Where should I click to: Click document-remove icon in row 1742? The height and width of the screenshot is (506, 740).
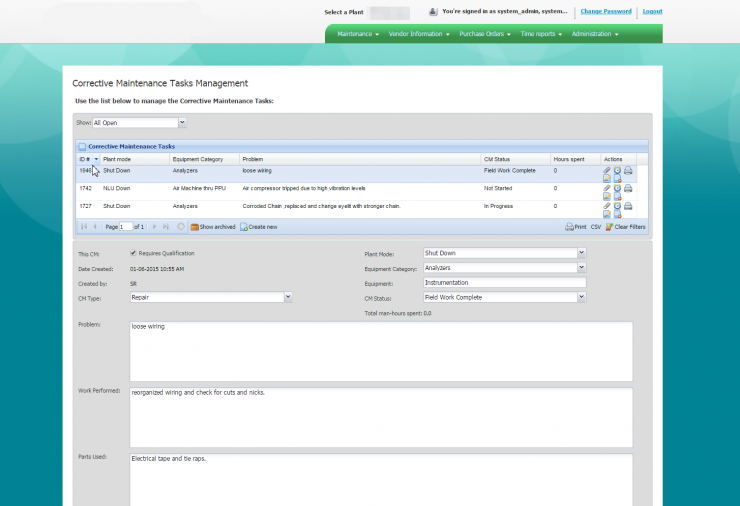(x=617, y=196)
